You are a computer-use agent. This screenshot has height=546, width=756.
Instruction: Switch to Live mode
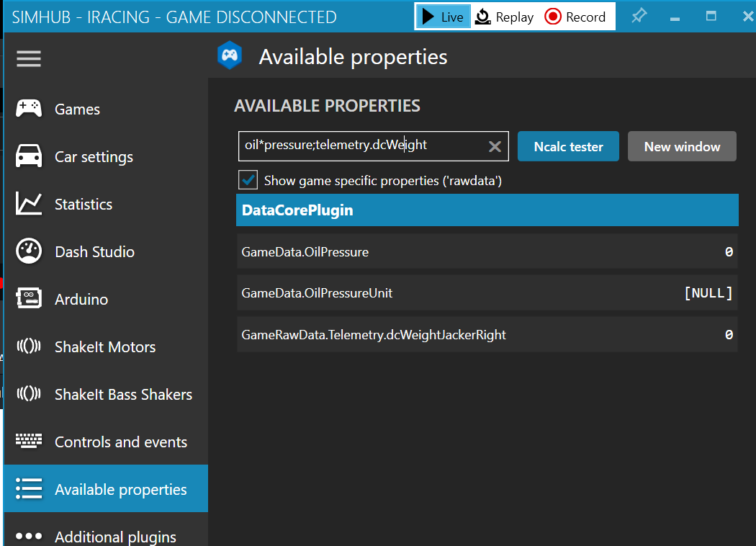pos(443,17)
